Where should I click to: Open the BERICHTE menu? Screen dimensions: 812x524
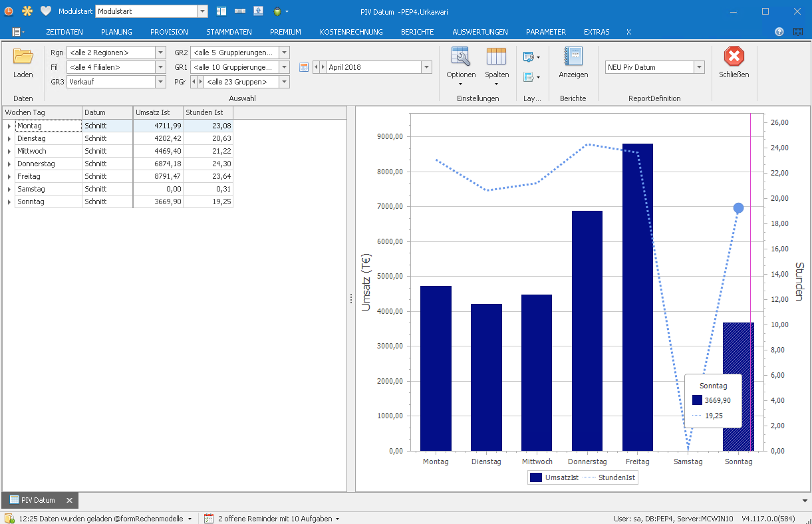[417, 32]
